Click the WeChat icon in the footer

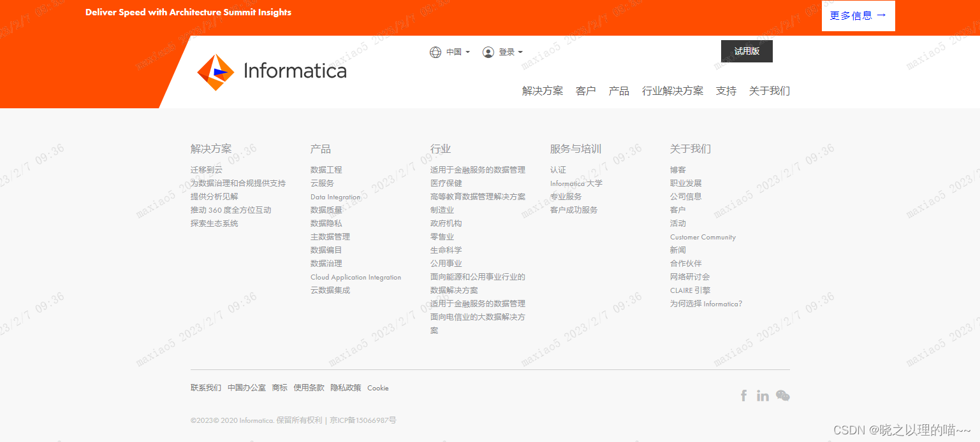782,396
